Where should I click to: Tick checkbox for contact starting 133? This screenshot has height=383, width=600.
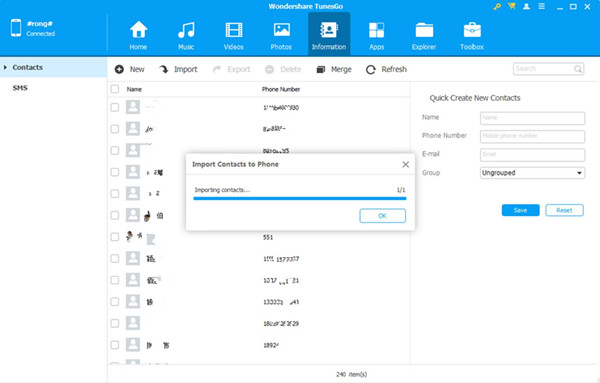coord(115,302)
